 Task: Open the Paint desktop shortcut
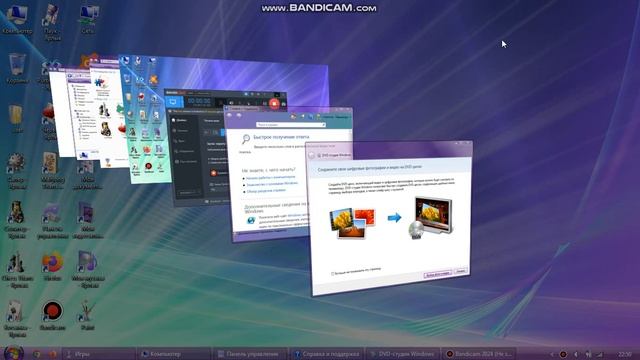(x=87, y=316)
